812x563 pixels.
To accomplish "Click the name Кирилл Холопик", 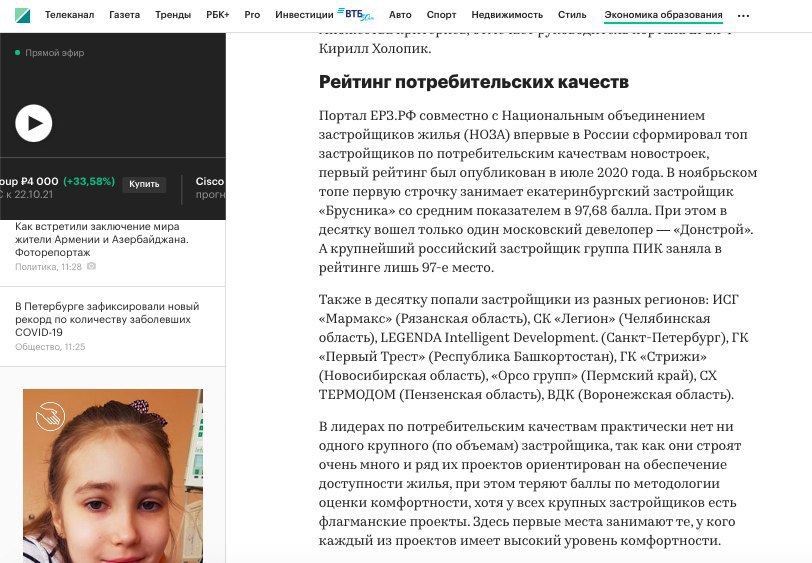I will tap(375, 49).
